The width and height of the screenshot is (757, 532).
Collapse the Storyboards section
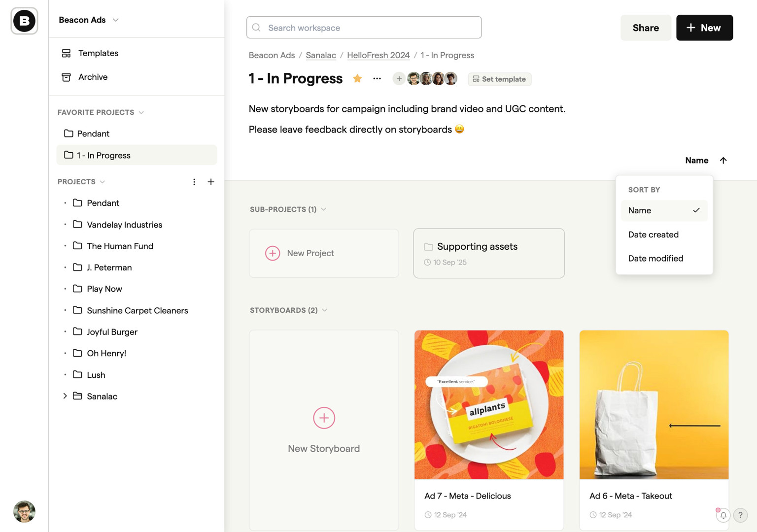point(325,310)
